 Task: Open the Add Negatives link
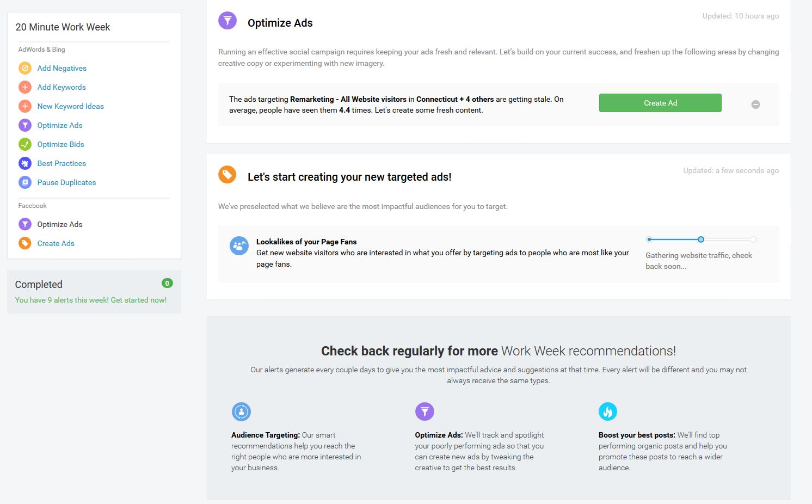coord(62,68)
